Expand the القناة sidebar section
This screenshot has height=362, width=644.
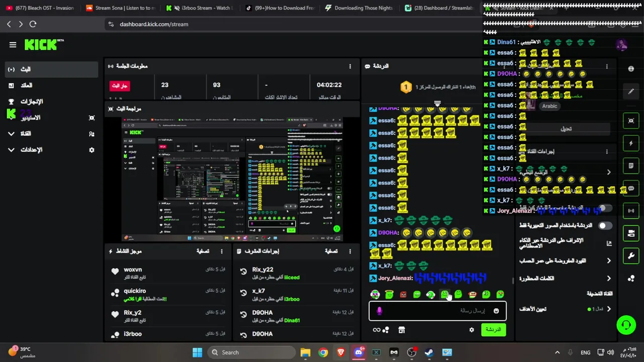pos(51,134)
